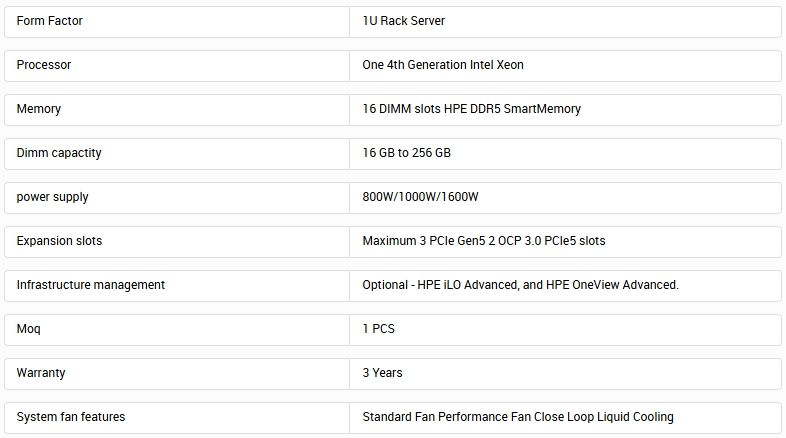
Task: Click the Processor label cell
Action: pyautogui.click(x=44, y=65)
